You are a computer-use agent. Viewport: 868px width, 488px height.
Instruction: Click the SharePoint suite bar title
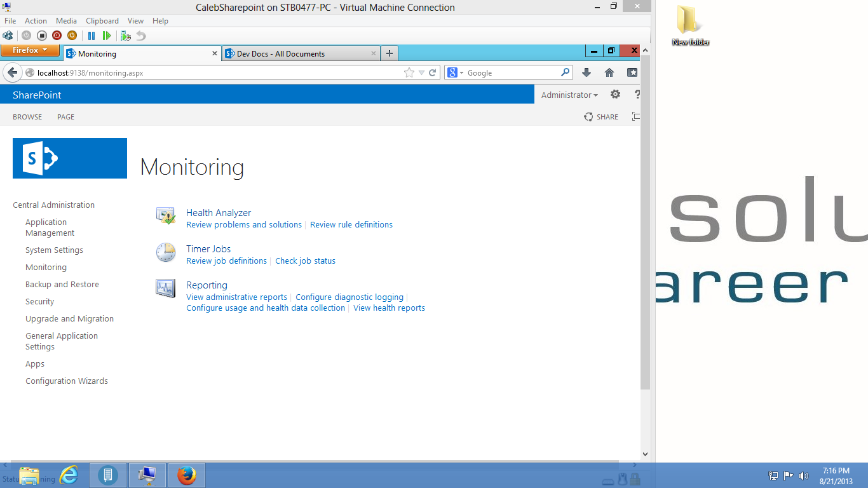click(x=37, y=95)
